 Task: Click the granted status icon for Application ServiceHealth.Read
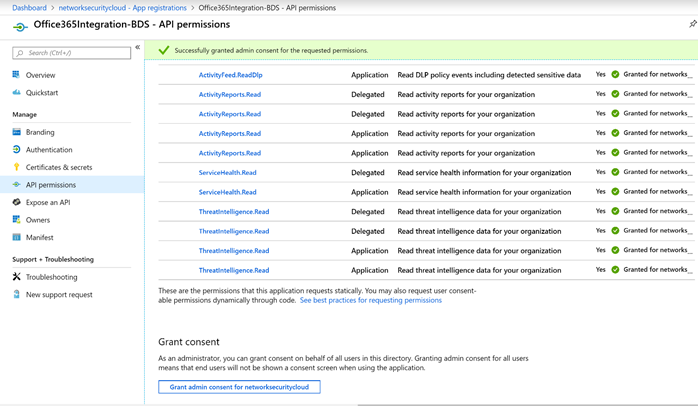click(x=615, y=191)
